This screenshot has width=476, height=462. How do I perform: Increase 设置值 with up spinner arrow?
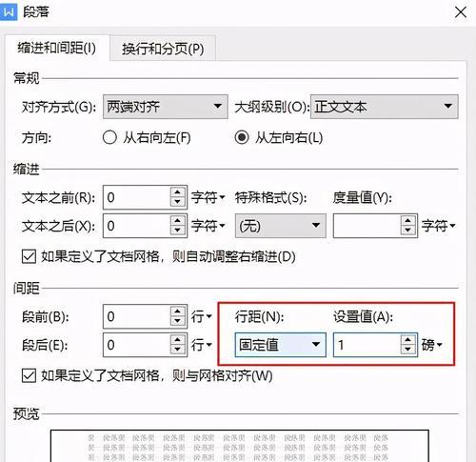(x=408, y=340)
